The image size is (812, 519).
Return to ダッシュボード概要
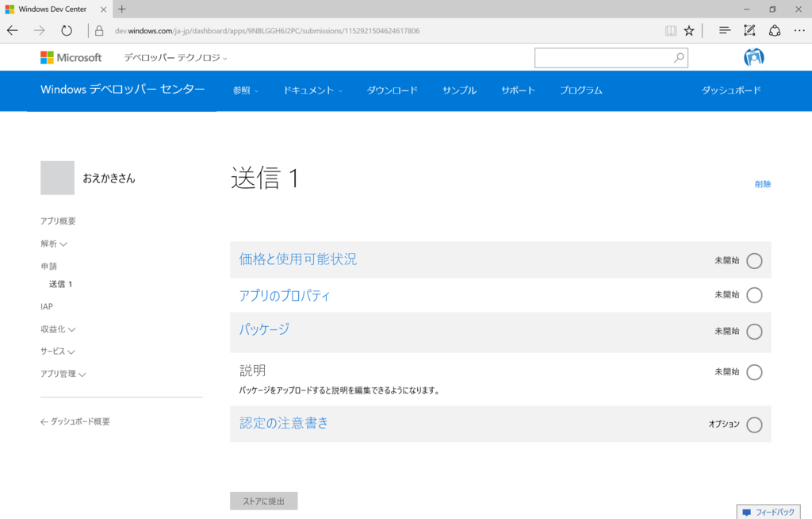pyautogui.click(x=75, y=421)
